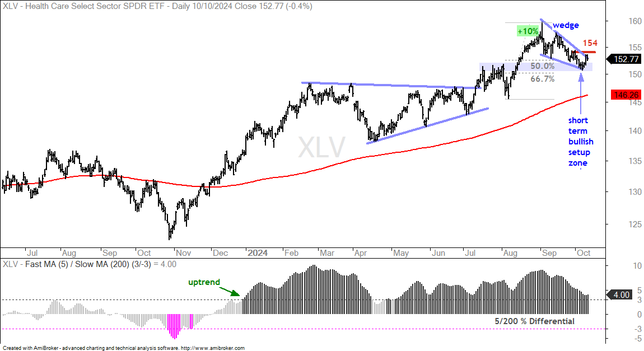Click the 125 price axis label

[x=634, y=224]
